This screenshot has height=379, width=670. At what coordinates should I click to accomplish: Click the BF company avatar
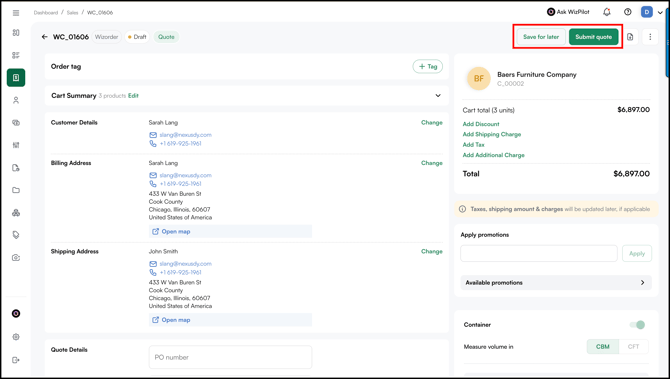(479, 79)
